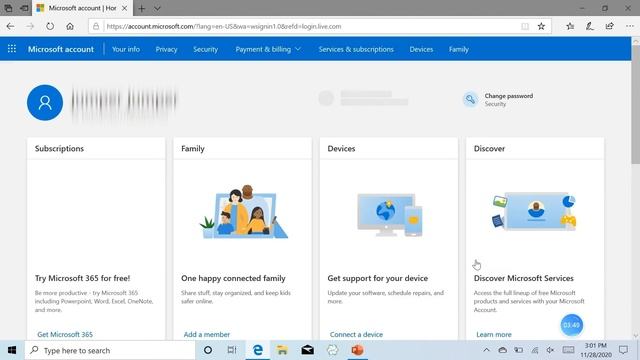Click the Discover services illustration
This screenshot has width=640, height=360.
[535, 211]
